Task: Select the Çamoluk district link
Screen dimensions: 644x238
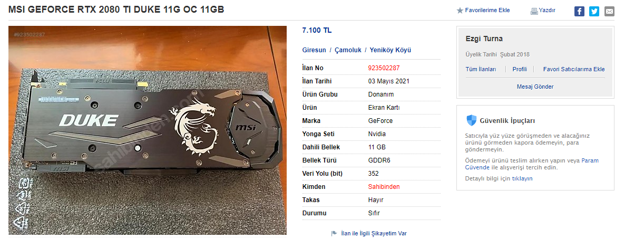Action: tap(348, 50)
